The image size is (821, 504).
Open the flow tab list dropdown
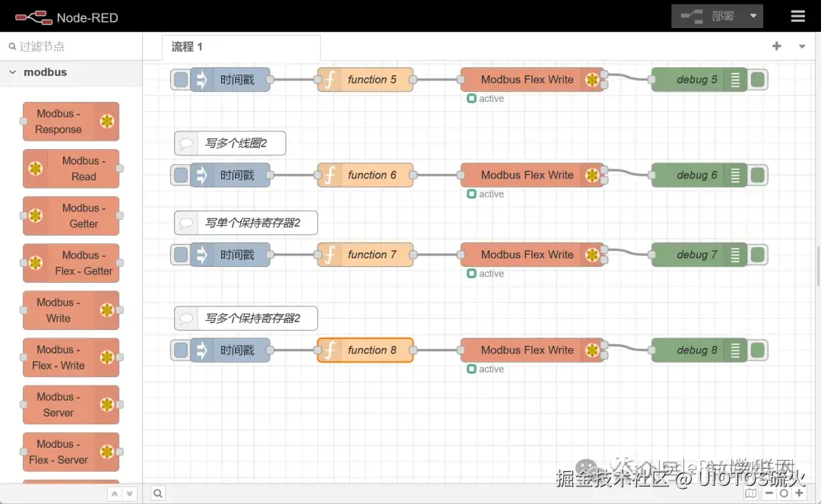tap(802, 46)
